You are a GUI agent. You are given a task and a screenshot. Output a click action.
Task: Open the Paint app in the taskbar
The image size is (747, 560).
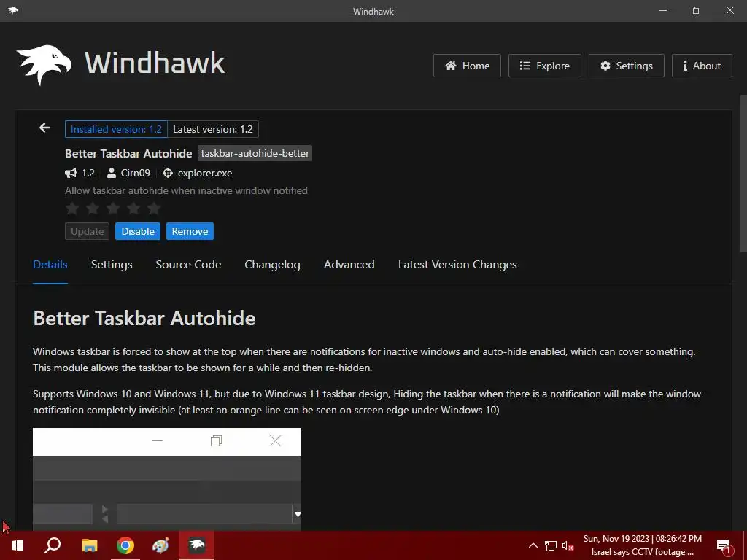coord(160,545)
